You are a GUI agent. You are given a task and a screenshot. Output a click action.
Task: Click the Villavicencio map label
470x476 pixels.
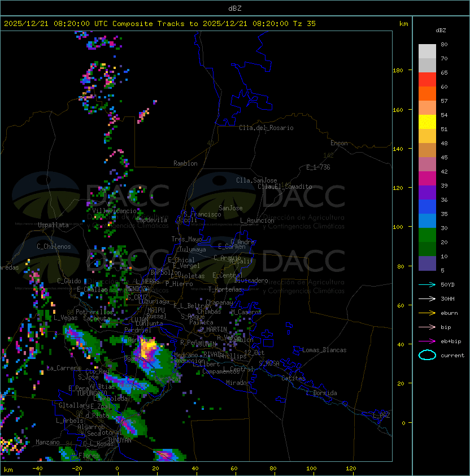click(114, 211)
